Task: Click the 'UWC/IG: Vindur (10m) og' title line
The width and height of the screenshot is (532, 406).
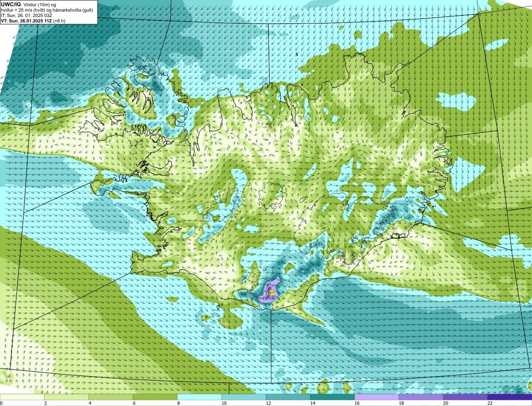Action: pyautogui.click(x=29, y=4)
